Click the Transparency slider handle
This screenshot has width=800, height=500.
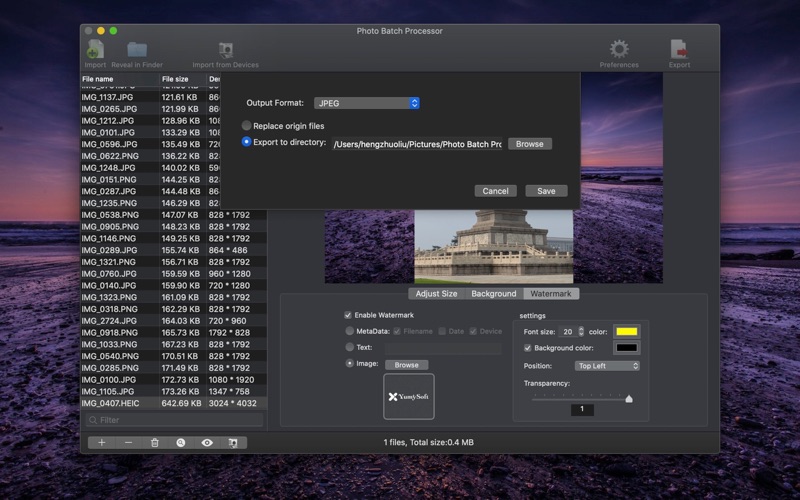point(629,399)
